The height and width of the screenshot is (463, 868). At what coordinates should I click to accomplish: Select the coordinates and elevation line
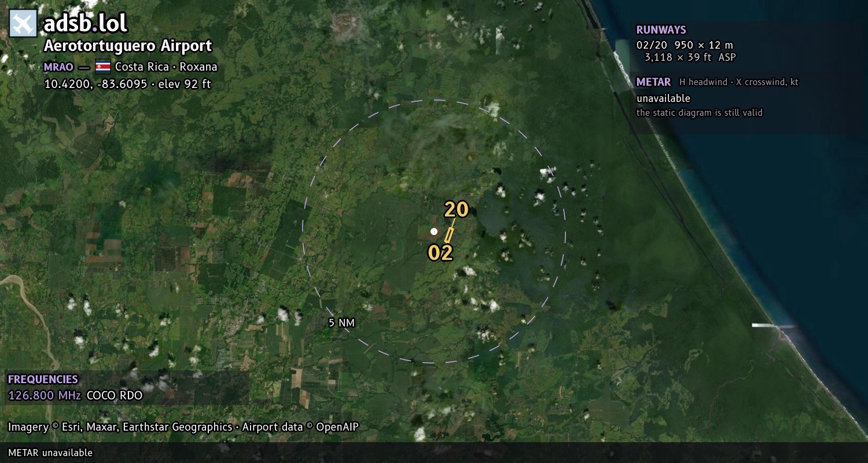[x=127, y=84]
